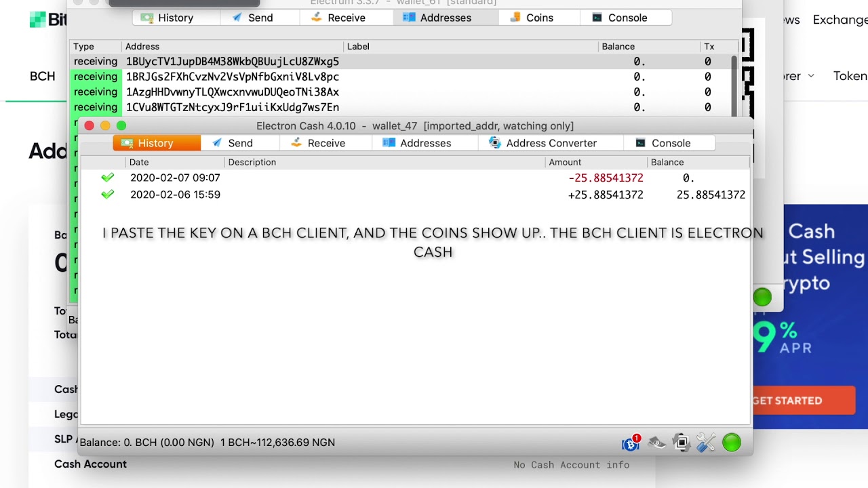
Task: Click the balance text in Electron Cash status bar
Action: [x=207, y=443]
